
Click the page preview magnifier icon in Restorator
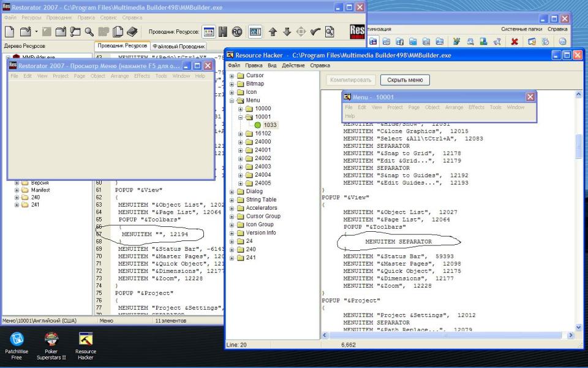pos(330,32)
